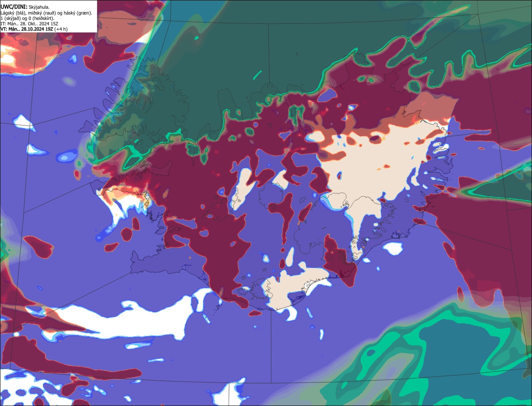Image resolution: width=532 pixels, height=406 pixels.
Task: Click the 'UWC/DINI: Skýjahula.' title line
Action: point(25,7)
